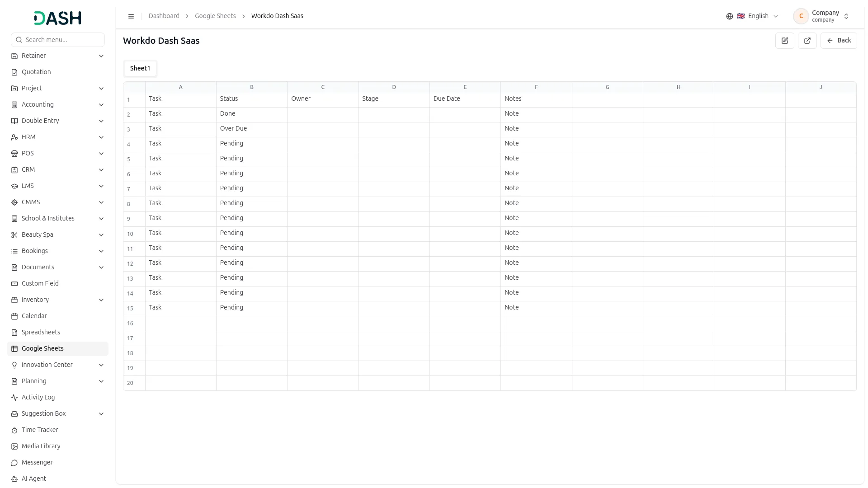Open the Innovation Center menu item
The image size is (868, 488).
[x=58, y=365]
